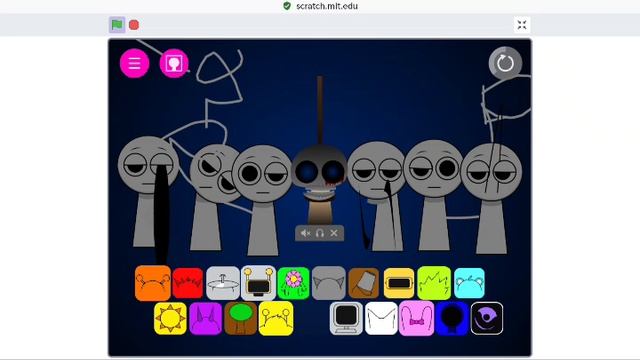Open the pink hamburger menu
This screenshot has height=360, width=640.
point(134,63)
